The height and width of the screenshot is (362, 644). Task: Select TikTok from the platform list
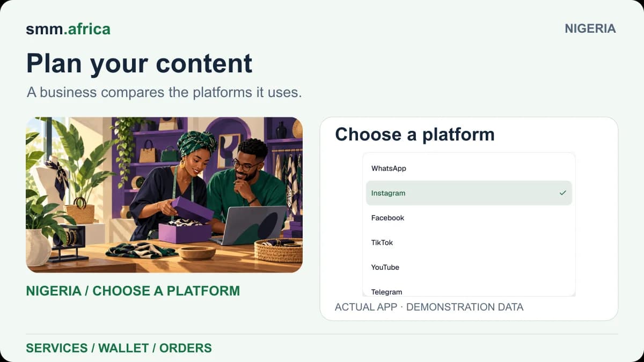tap(469, 242)
